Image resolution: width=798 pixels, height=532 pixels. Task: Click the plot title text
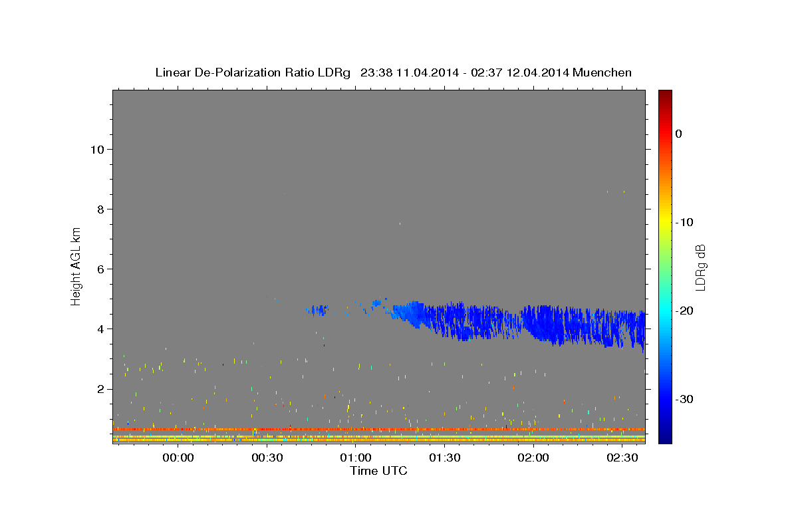pyautogui.click(x=393, y=72)
